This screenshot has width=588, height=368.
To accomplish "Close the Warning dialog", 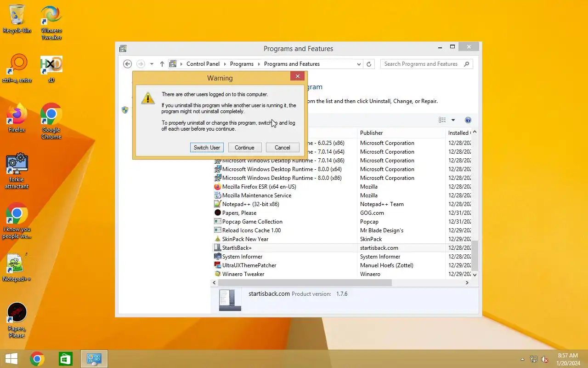I will [x=297, y=76].
